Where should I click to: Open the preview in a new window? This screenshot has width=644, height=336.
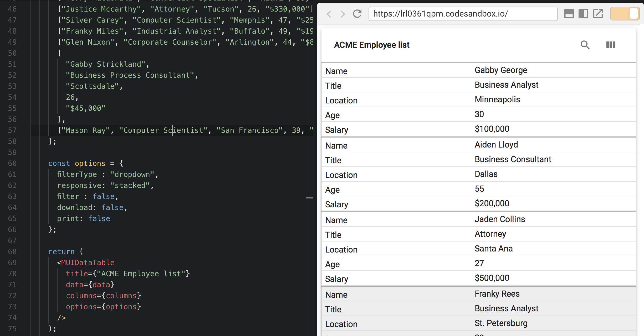(x=598, y=14)
